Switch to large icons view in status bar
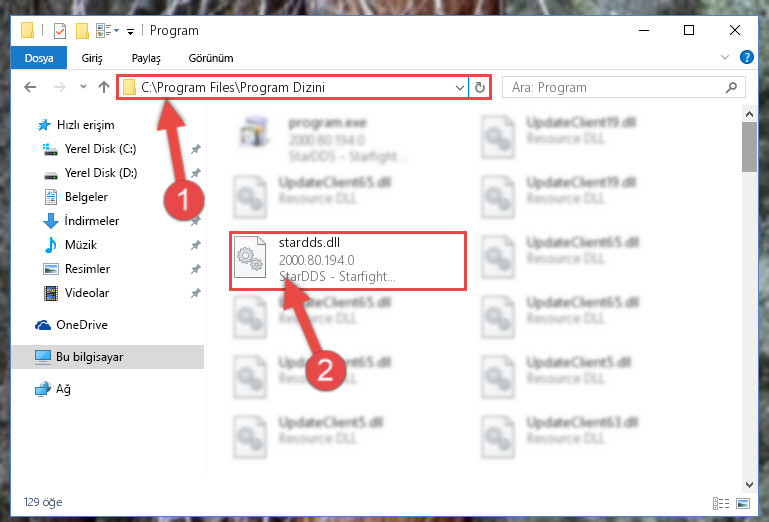The width and height of the screenshot is (769, 522). [x=743, y=503]
